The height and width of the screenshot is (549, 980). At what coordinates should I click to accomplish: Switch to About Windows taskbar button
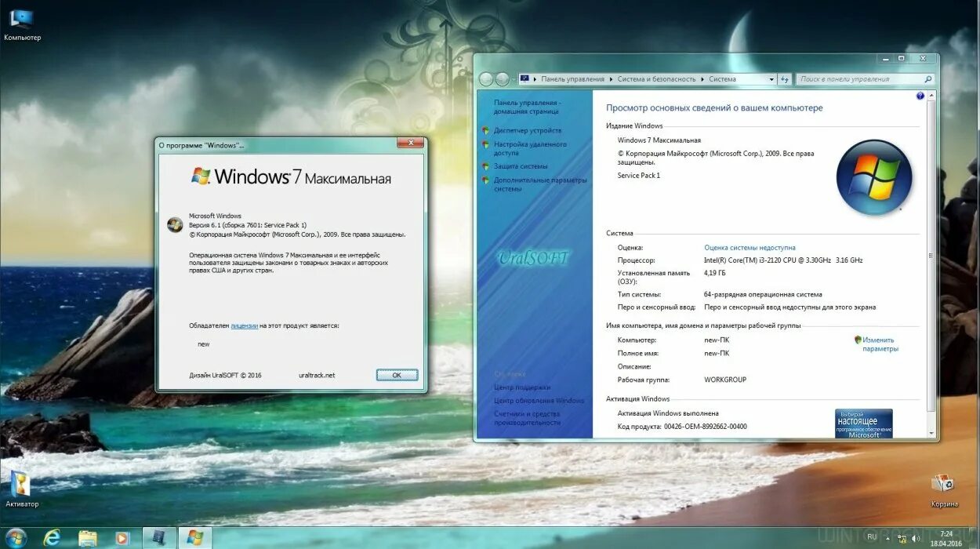point(195,538)
